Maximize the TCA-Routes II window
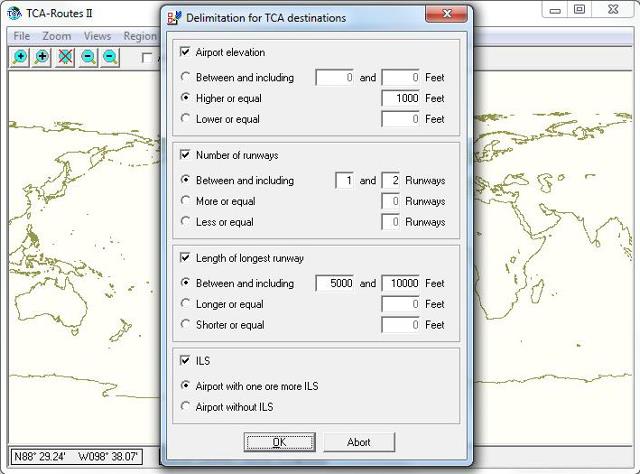640x474 pixels. tap(580, 10)
